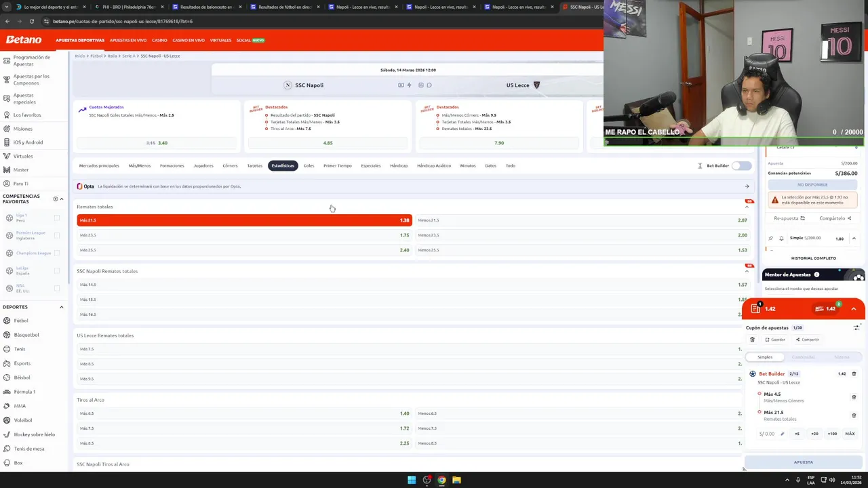
Task: Select Simples bet slip tab
Action: [765, 357]
